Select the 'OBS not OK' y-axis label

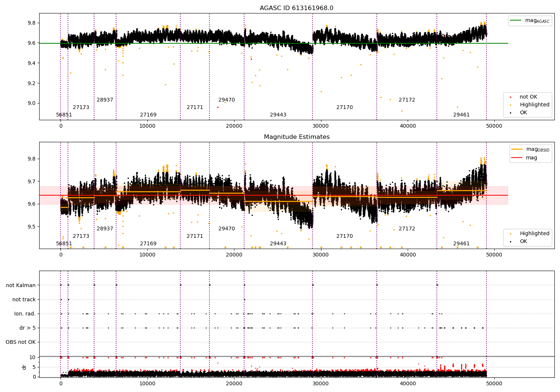[21, 342]
